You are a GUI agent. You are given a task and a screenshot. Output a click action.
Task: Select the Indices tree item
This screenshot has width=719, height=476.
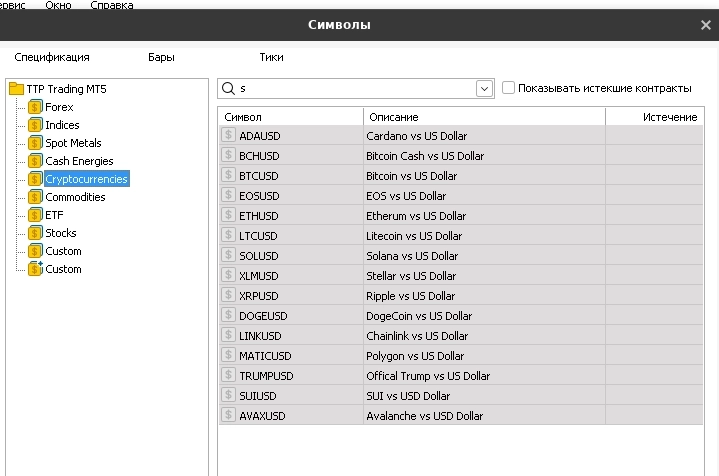click(62, 125)
